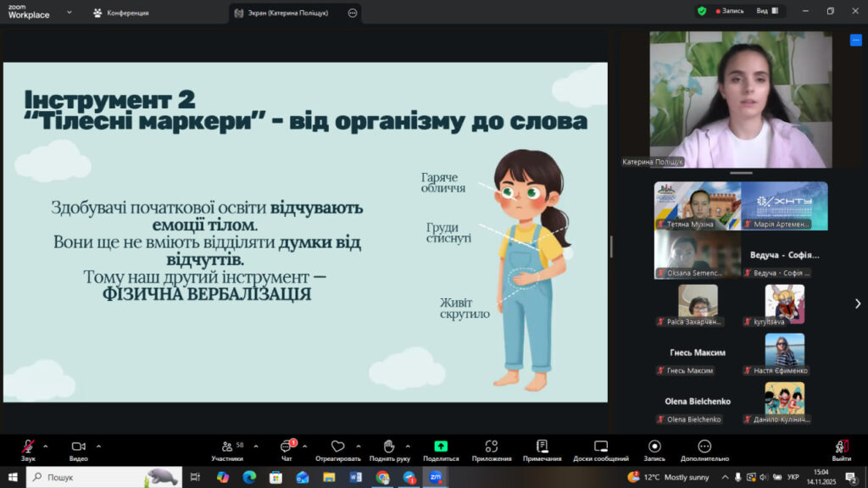Unmute the microphone with the Звук button
This screenshot has width=868, height=488.
click(28, 449)
